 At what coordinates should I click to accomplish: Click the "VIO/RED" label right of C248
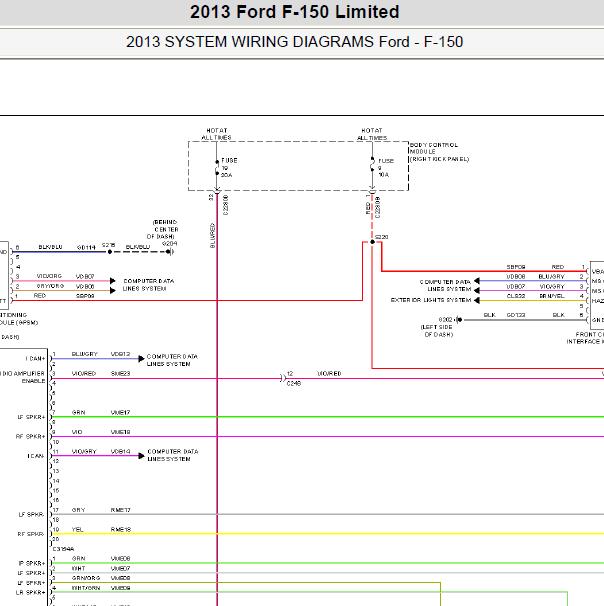click(329, 373)
